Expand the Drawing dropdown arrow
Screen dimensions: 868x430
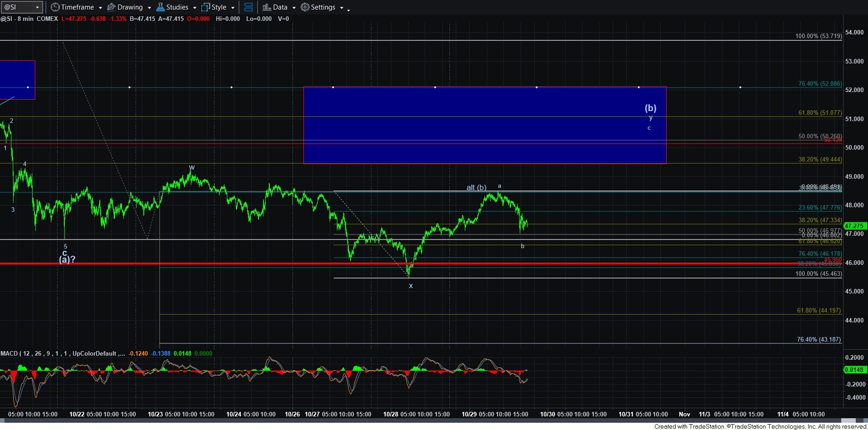149,8
